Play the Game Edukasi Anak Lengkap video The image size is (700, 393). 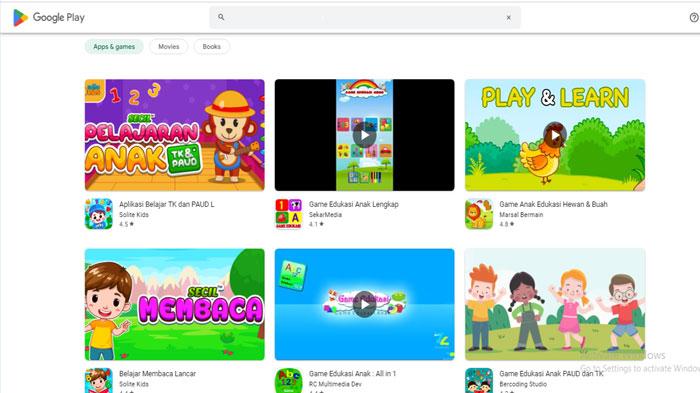[x=365, y=135]
